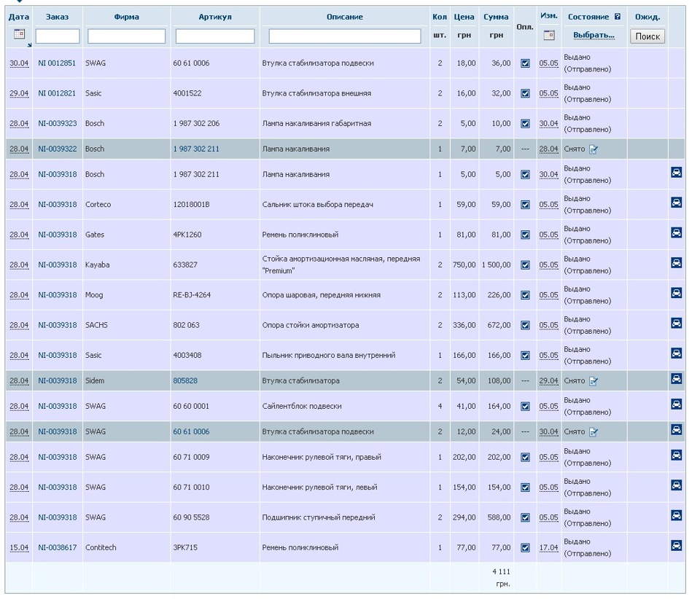Open note icon for cancelled Sidem 805828 row
Viewport: 700px width, 599px height.
pos(593,381)
